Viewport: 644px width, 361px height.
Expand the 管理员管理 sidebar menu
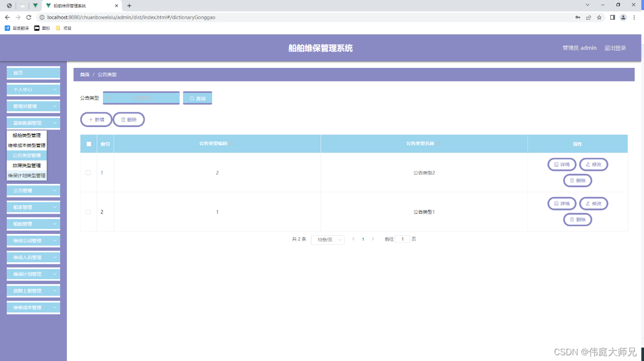click(33, 106)
